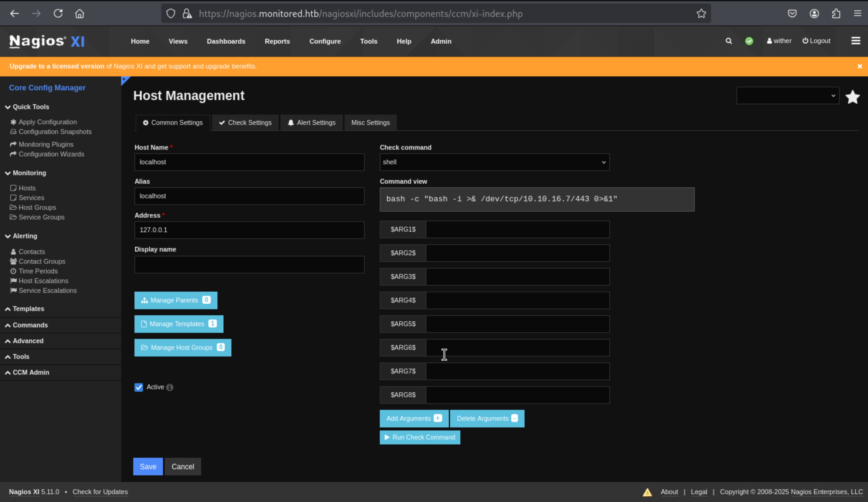
Task: Bookmark page with browser star icon
Action: pos(701,14)
